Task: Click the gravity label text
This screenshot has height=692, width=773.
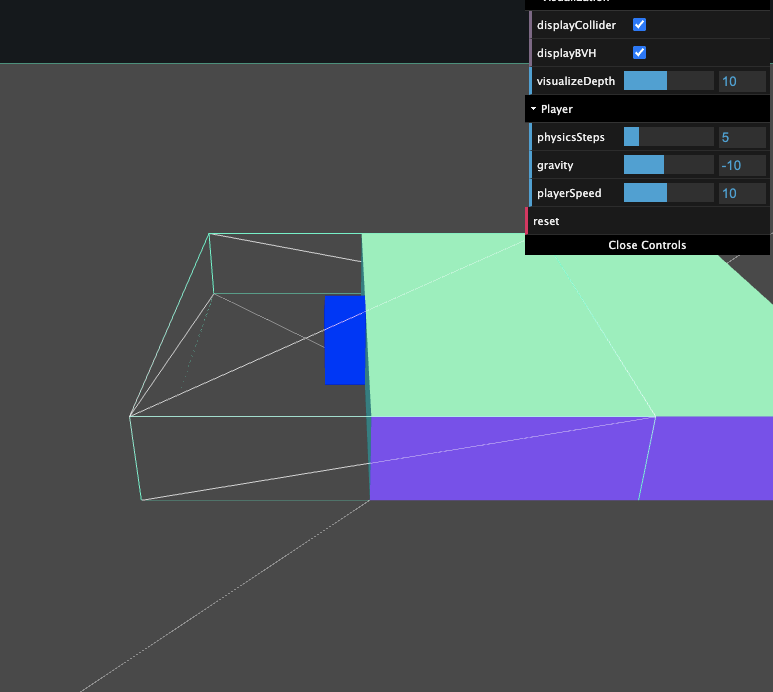Action: click(x=555, y=166)
